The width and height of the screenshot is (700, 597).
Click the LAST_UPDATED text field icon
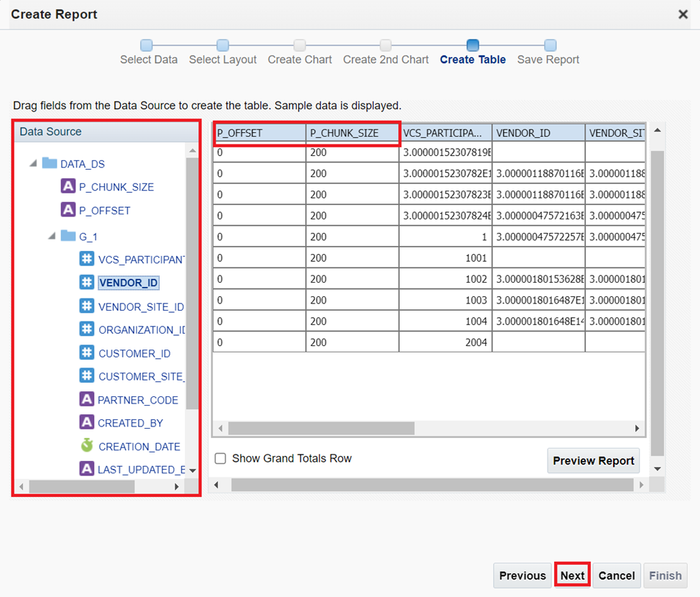point(87,469)
